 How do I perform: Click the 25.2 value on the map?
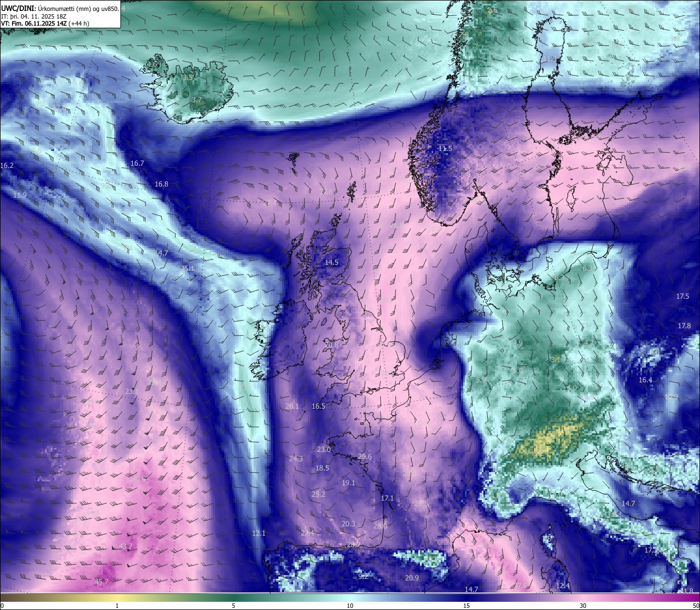[318, 495]
